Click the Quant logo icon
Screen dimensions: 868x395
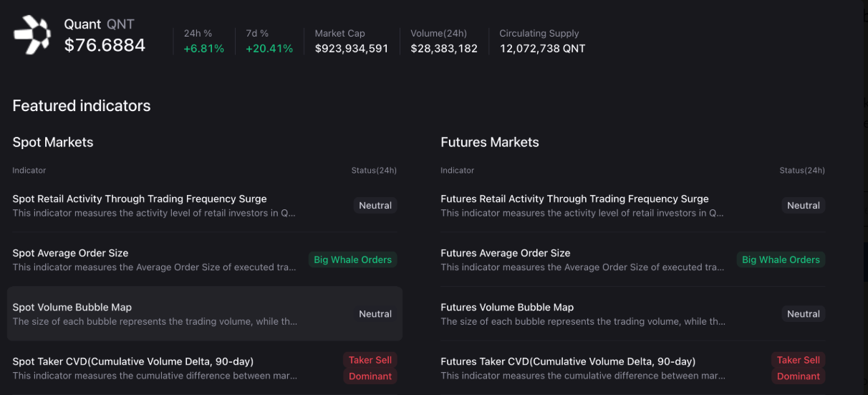[x=32, y=36]
